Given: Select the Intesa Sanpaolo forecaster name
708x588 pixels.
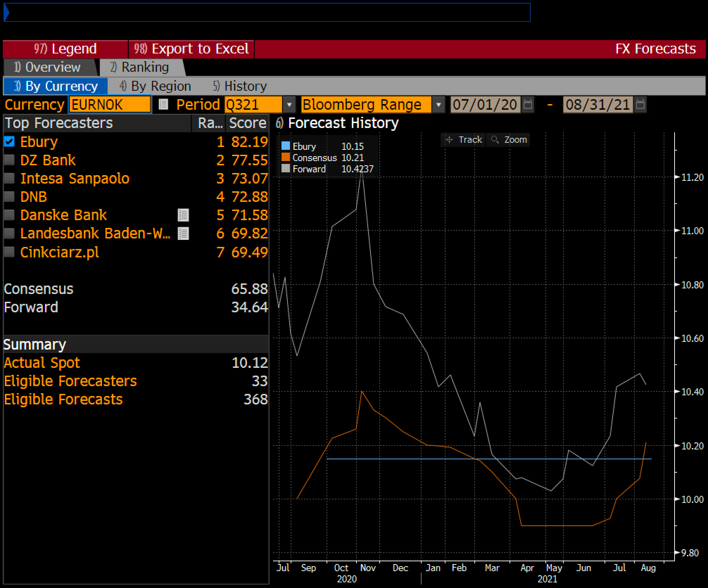Looking at the screenshot, I should coord(75,178).
